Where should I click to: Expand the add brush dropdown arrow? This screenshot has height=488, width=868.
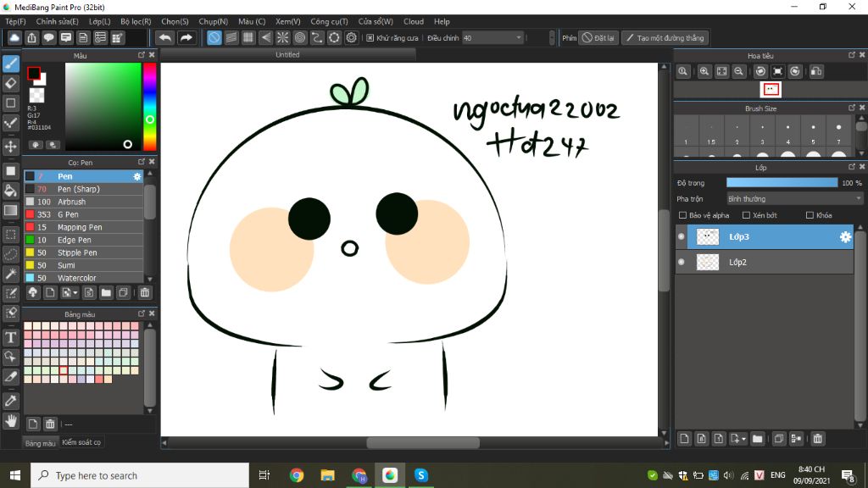75,292
